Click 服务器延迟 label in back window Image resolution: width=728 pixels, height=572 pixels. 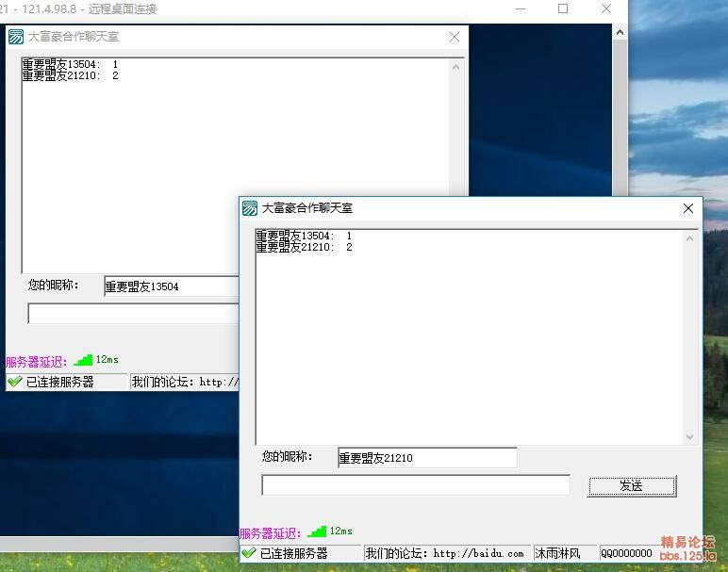36,362
